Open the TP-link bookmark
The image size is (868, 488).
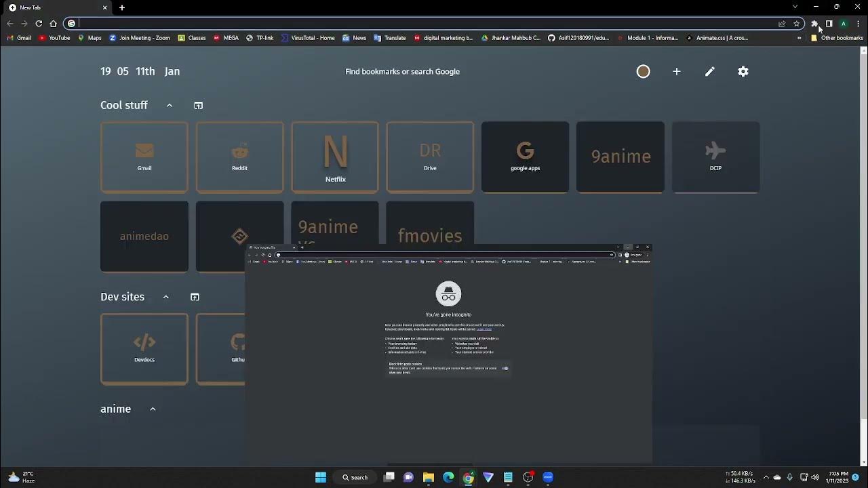[x=260, y=38]
